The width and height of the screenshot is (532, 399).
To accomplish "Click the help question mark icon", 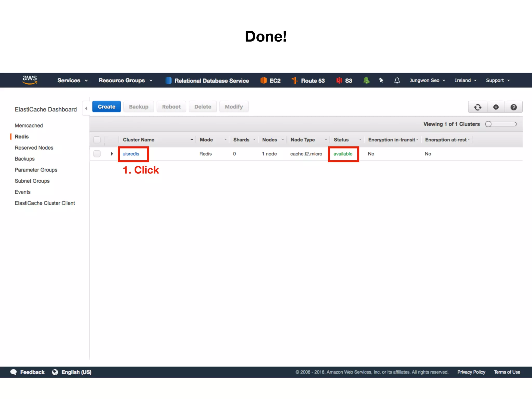I will click(514, 107).
